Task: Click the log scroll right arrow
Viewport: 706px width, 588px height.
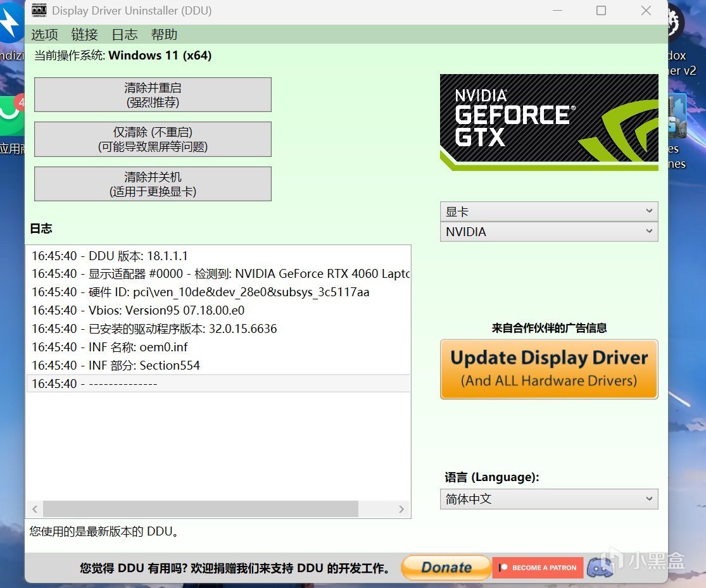Action: pyautogui.click(x=401, y=510)
